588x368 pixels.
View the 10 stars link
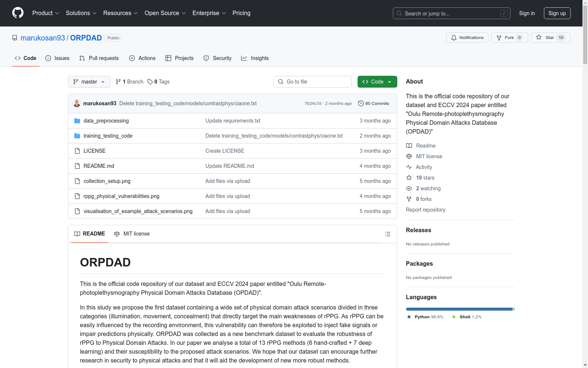[x=420, y=178]
